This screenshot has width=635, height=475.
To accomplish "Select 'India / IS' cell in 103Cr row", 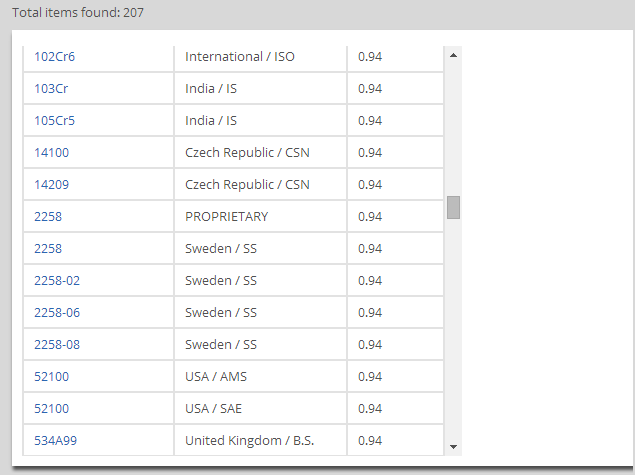I will click(260, 89).
